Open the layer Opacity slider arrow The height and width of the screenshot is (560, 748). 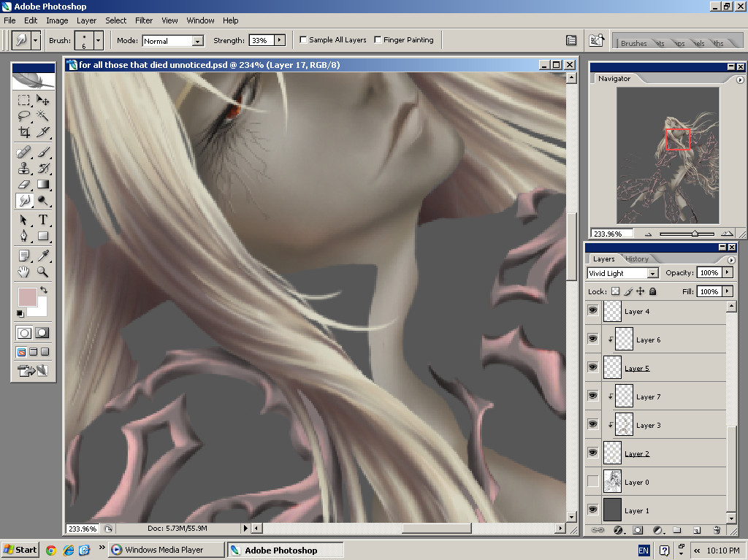click(728, 272)
